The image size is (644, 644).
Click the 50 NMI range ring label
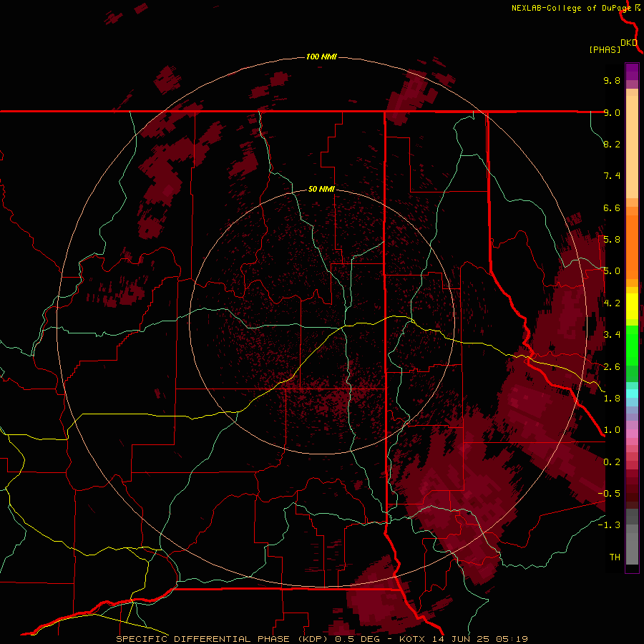click(x=321, y=189)
